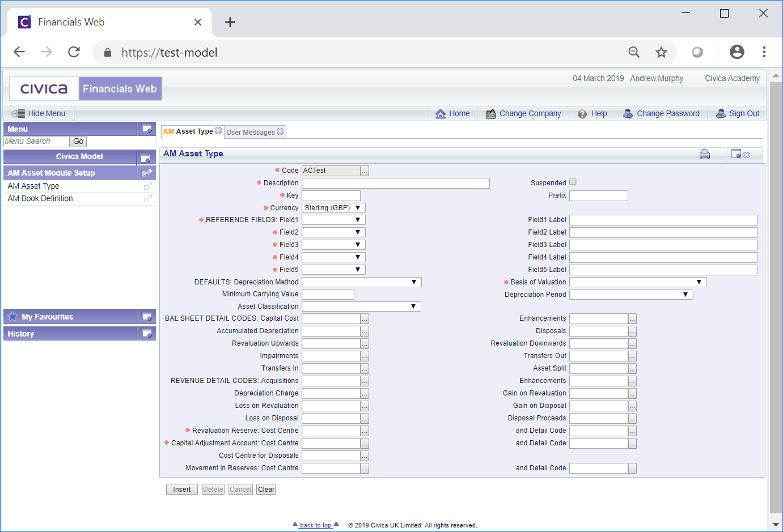Image resolution: width=783 pixels, height=532 pixels.
Task: Click the Insert button
Action: click(182, 490)
